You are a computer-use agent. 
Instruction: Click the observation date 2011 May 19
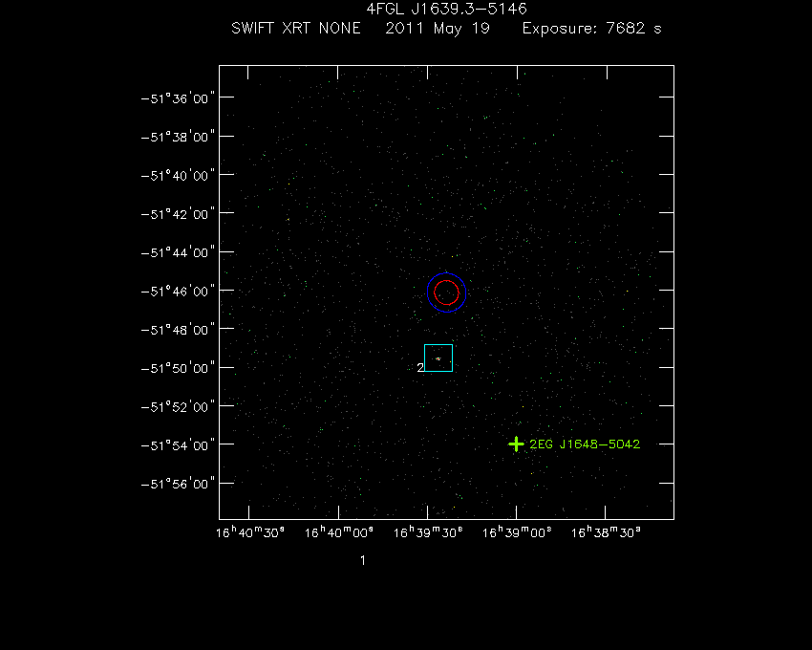pos(438,29)
